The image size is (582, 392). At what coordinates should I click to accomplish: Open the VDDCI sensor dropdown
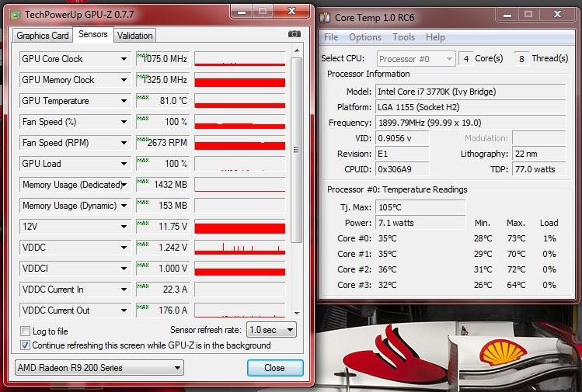(124, 269)
